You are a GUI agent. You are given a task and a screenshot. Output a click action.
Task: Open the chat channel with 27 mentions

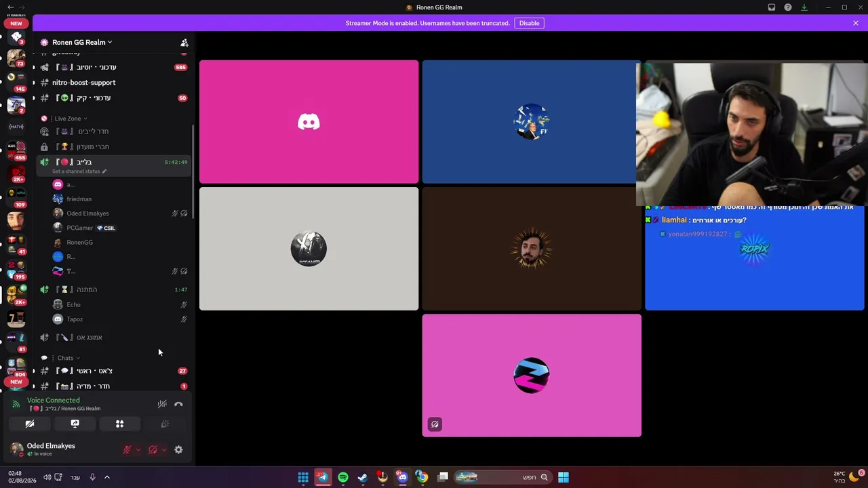pyautogui.click(x=113, y=371)
